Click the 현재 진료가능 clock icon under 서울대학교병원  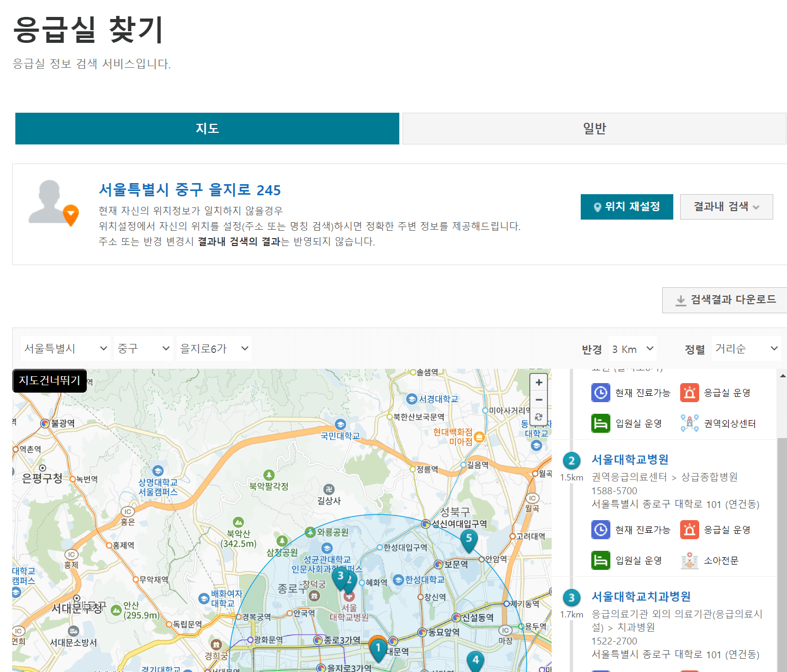pyautogui.click(x=600, y=529)
